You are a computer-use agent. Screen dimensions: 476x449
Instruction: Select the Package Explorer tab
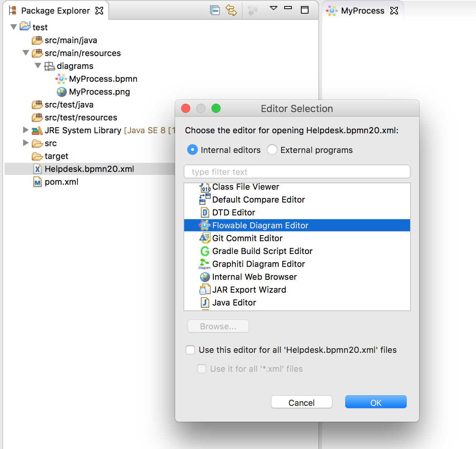point(55,11)
